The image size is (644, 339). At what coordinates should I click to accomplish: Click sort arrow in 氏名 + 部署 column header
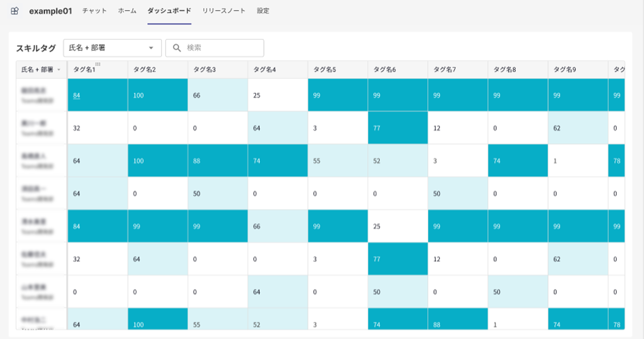(x=59, y=70)
